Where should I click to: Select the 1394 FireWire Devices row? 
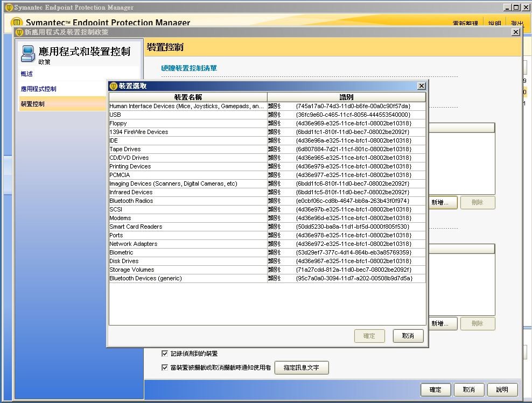coord(268,132)
